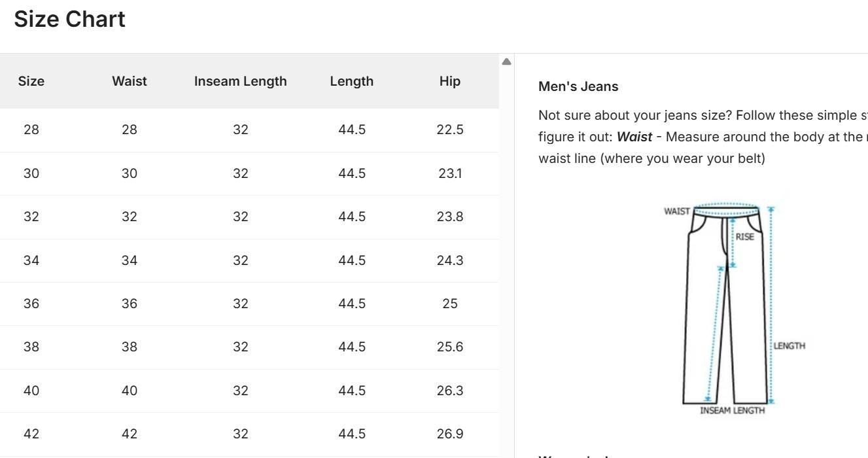Screen dimensions: 868x458
Task: Click the RISE label on the diagram
Action: tap(744, 236)
